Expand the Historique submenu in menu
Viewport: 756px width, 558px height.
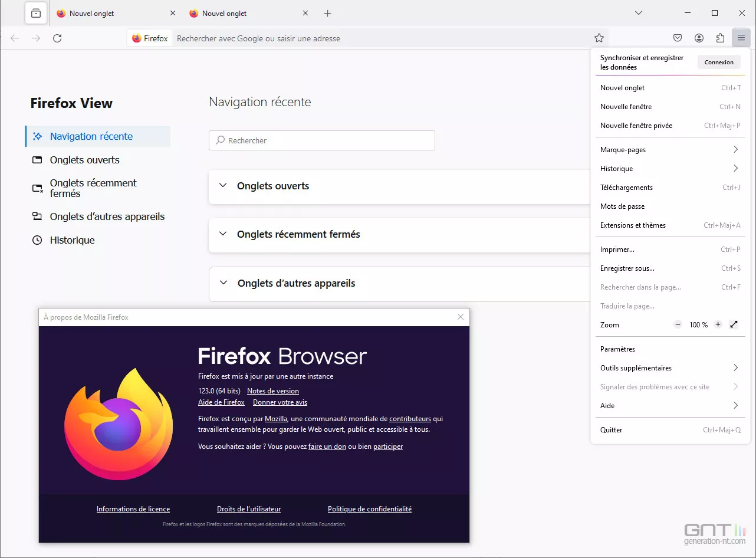tap(670, 169)
